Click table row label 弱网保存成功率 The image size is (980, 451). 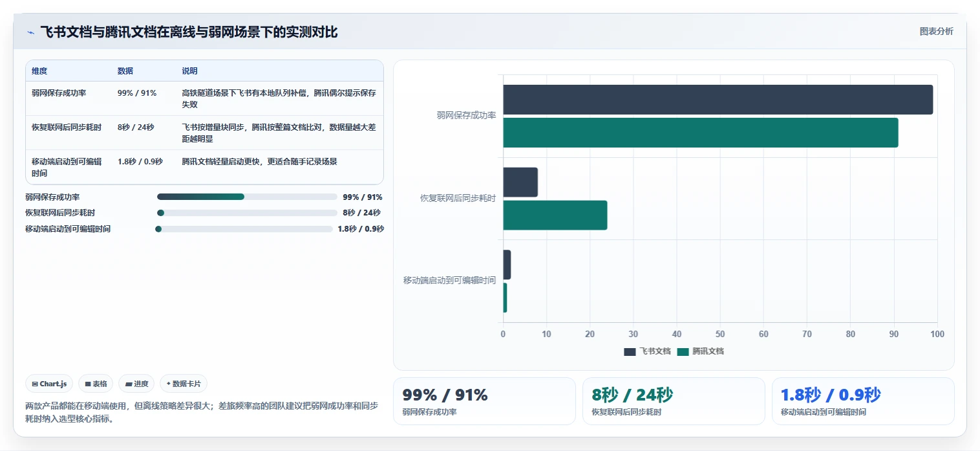pos(59,93)
